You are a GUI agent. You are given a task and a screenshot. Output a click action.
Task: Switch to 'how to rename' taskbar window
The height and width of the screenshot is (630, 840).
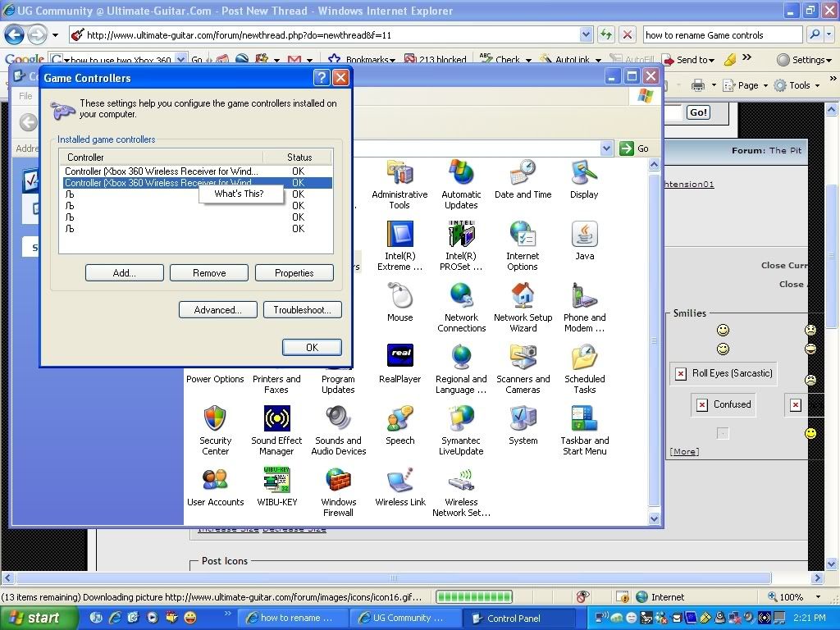293,618
